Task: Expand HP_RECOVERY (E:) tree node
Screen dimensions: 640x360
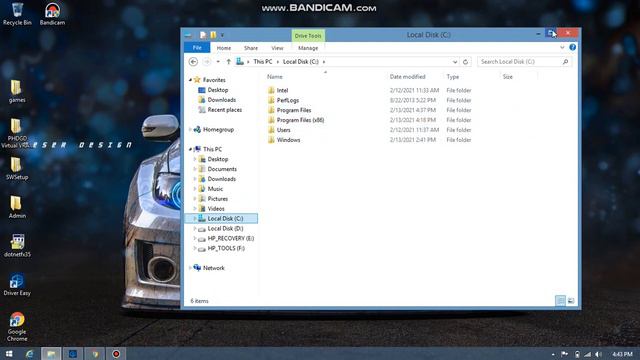Action: (195, 238)
